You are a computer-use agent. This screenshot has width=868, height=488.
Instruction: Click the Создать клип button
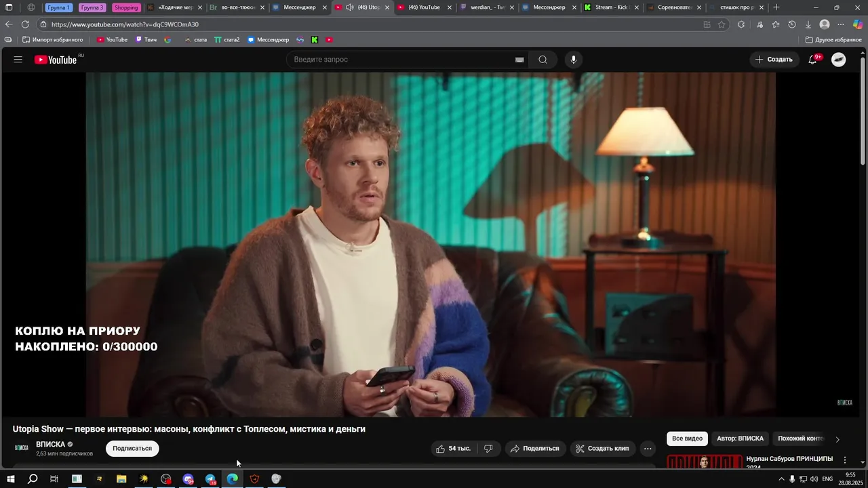pyautogui.click(x=603, y=449)
